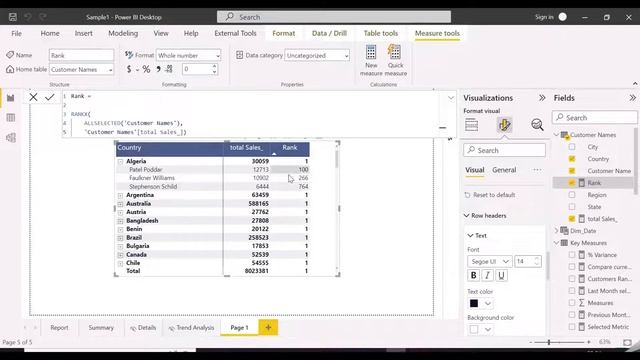Focus the Fields pane Search box
Screen dimensions: 640x360
pyautogui.click(x=595, y=118)
